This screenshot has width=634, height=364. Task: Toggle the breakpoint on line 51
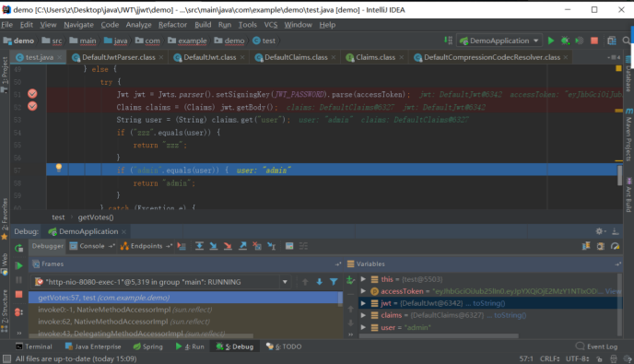pos(32,94)
